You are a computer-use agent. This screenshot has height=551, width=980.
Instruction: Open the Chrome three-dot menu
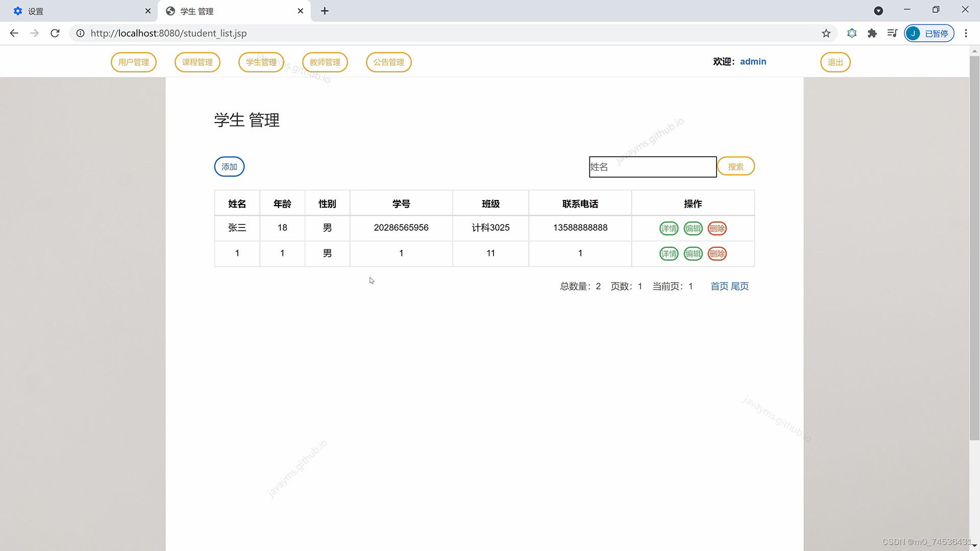click(x=966, y=33)
